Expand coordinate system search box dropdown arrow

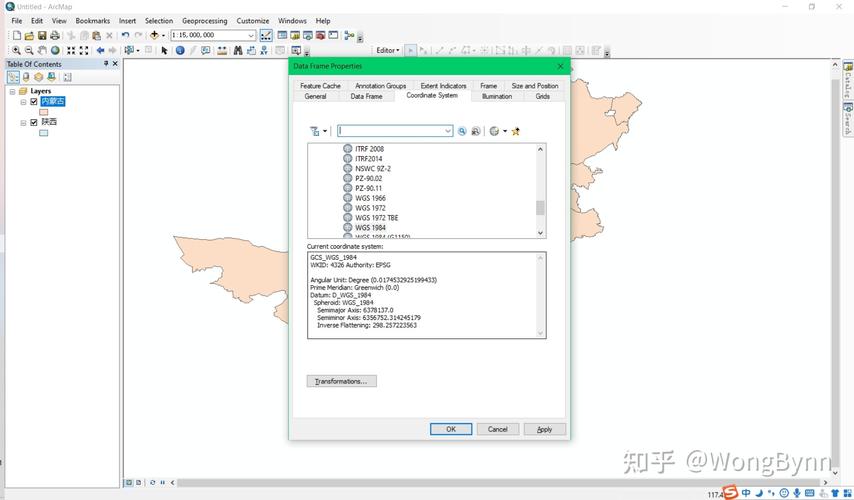coord(448,131)
